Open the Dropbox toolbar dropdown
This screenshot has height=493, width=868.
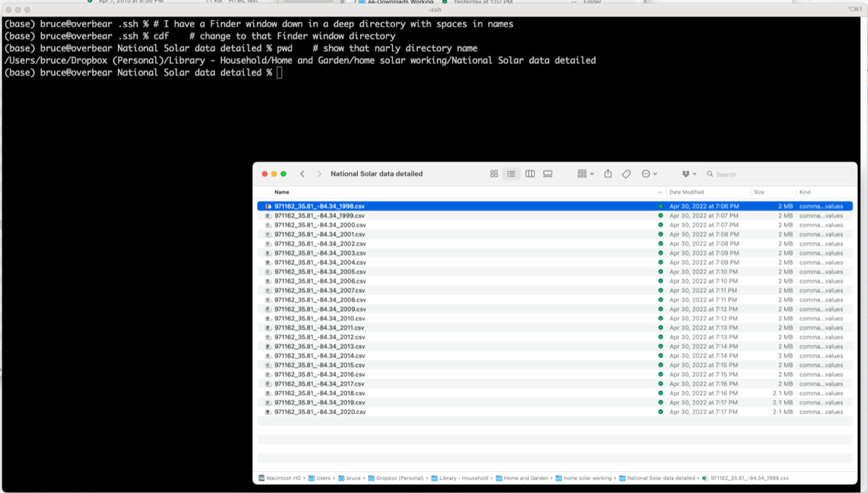tap(689, 174)
